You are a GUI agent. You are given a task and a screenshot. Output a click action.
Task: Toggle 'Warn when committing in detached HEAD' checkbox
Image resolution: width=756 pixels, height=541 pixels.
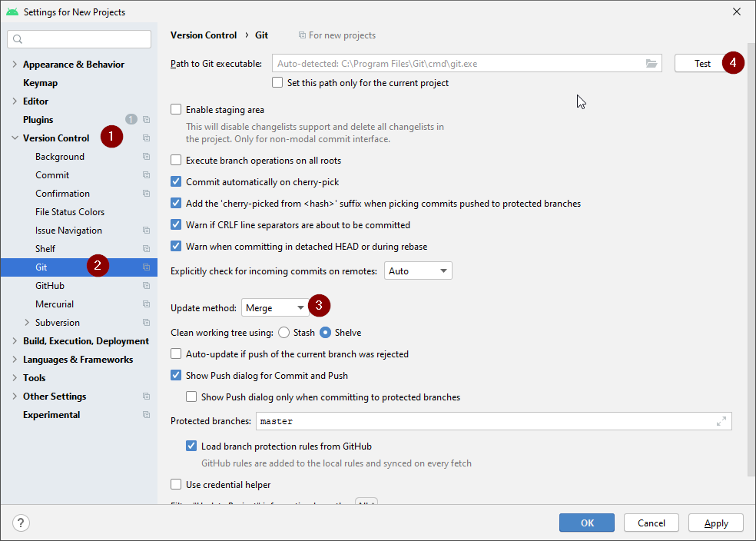(x=176, y=247)
